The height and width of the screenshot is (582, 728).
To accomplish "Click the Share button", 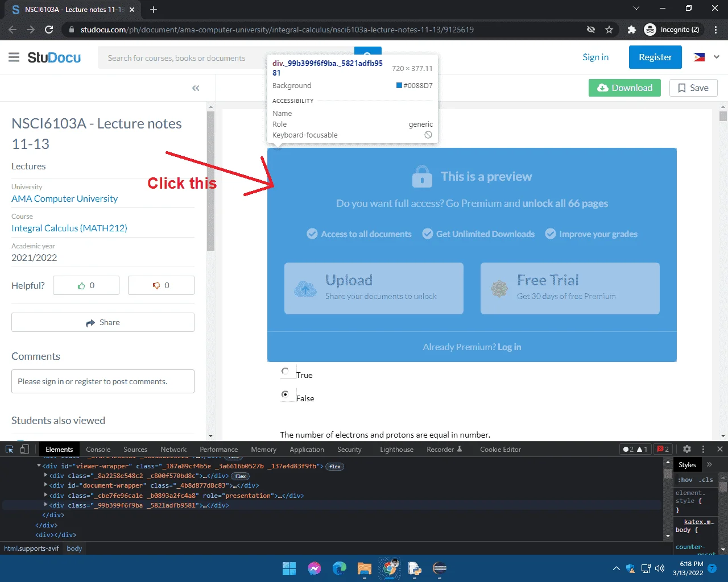I will coord(103,322).
